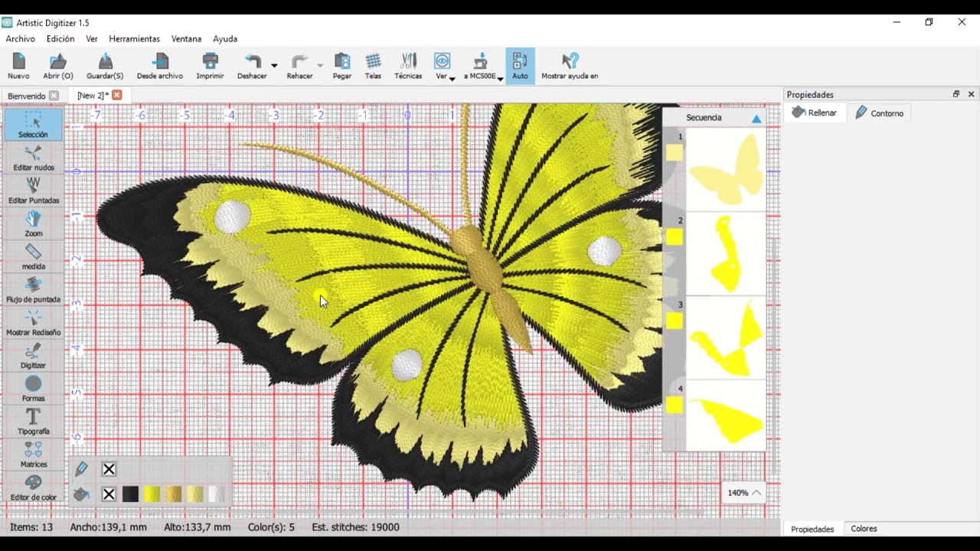Select the outline pencil icon in color bar
Screen dimensions: 980x551
click(x=81, y=469)
